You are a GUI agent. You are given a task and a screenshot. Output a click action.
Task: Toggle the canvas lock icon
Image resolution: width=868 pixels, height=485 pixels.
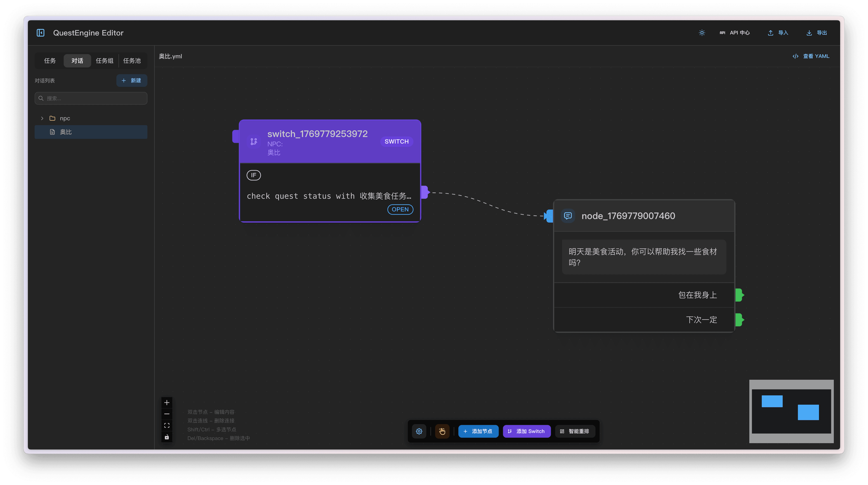[167, 437]
